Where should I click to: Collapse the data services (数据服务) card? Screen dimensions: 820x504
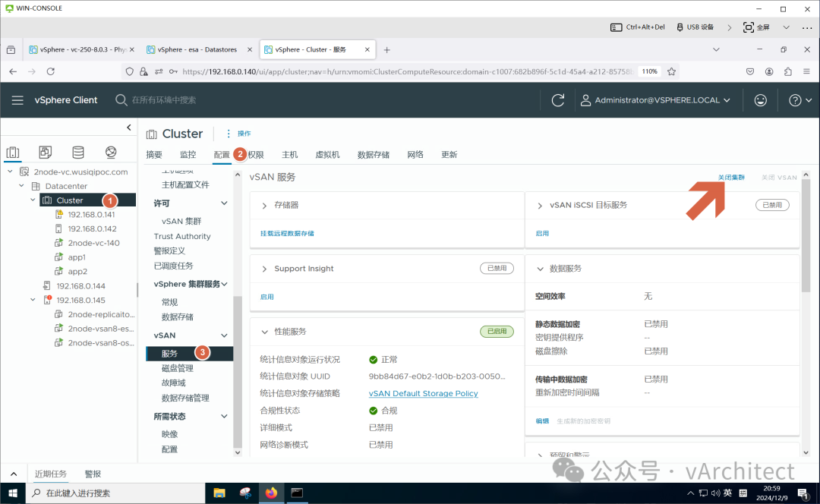pos(540,269)
